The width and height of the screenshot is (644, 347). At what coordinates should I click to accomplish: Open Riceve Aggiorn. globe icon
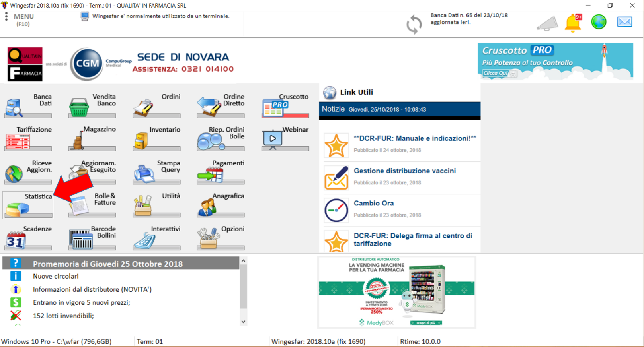tap(14, 174)
